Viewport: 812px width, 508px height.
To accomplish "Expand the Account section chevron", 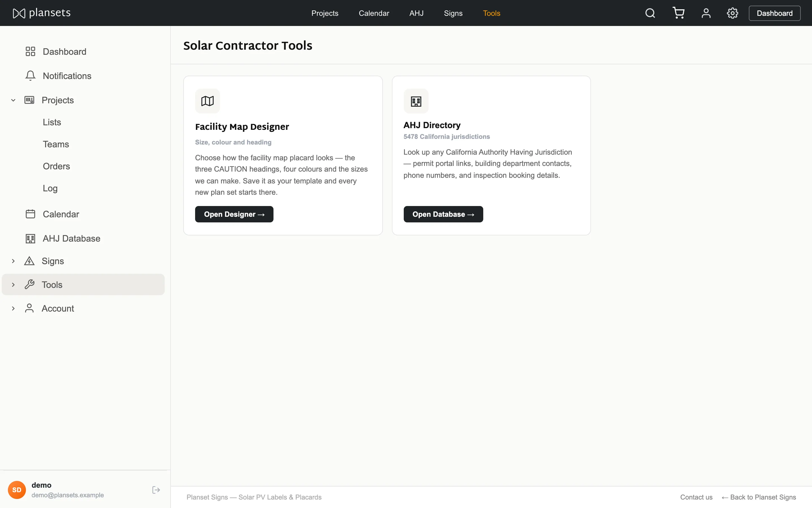I will pyautogui.click(x=13, y=308).
